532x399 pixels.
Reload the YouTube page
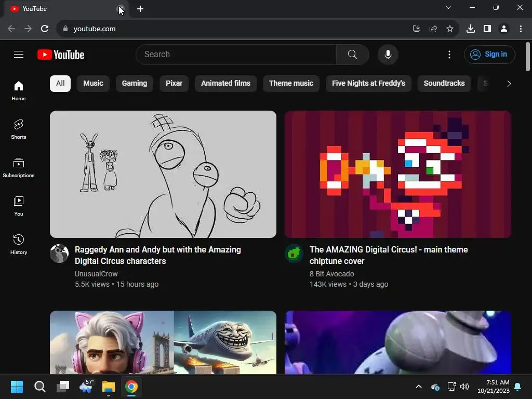tap(45, 29)
